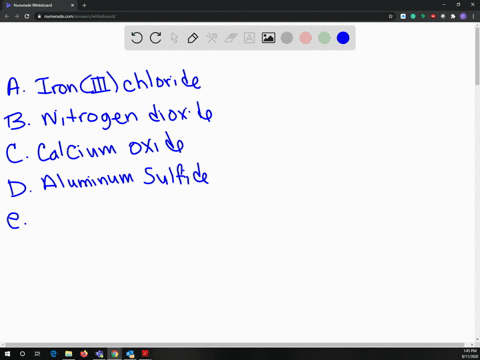
Task: Switch to the Numerade Whiteboard tab
Action: (39, 5)
